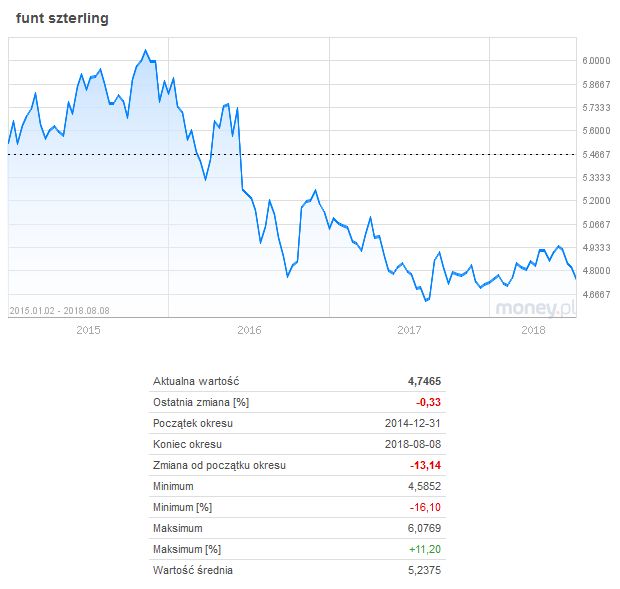
Task: Click the period end date 2018-08-08
Action: pos(414,444)
